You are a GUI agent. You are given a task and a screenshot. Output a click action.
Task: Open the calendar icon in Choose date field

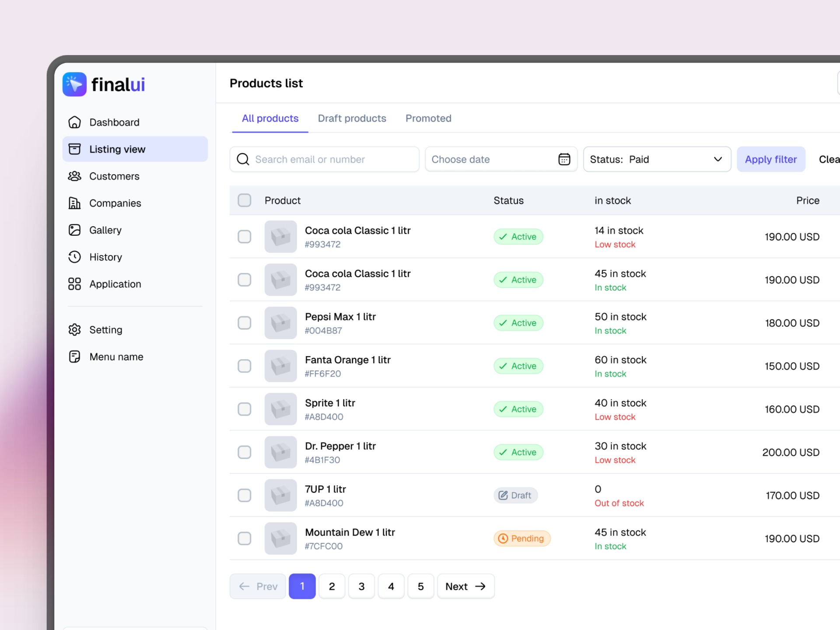(564, 159)
